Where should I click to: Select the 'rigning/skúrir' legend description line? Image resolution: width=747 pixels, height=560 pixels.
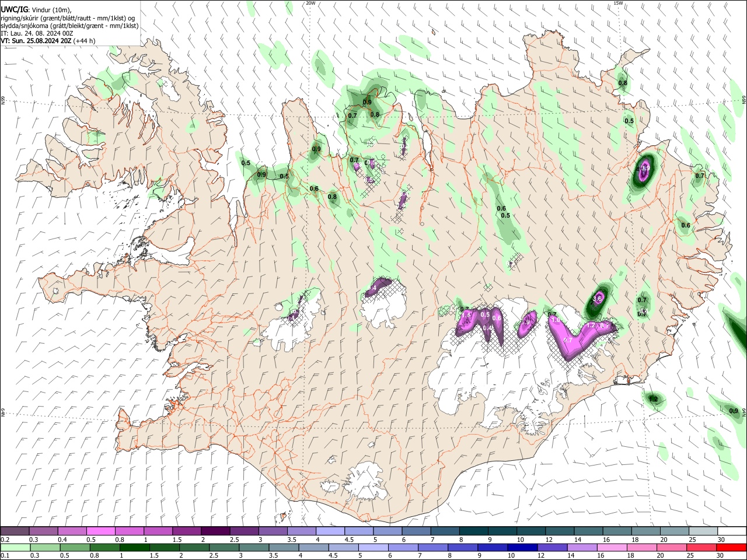pos(68,18)
